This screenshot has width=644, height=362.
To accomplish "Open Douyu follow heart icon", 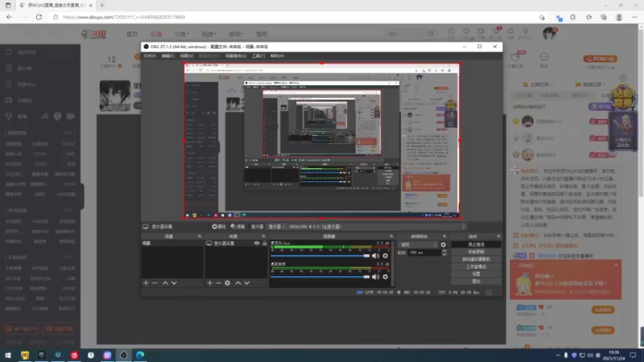I will [466, 31].
